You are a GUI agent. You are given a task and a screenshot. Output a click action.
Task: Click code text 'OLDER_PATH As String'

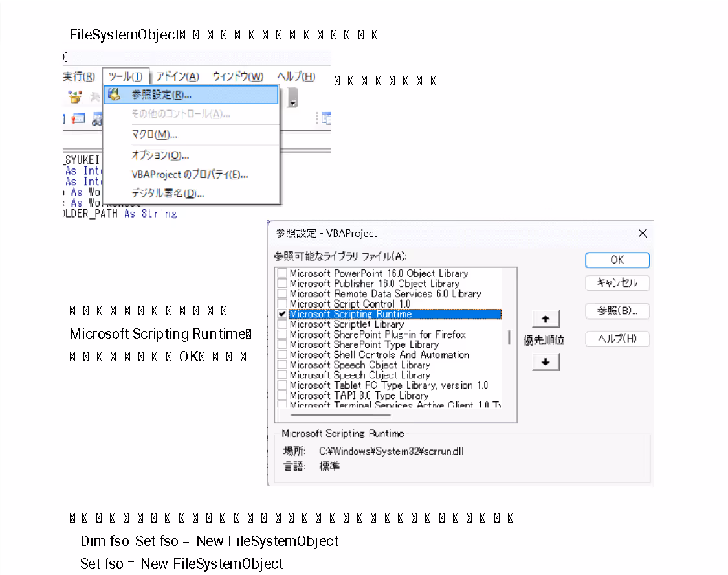point(120,214)
